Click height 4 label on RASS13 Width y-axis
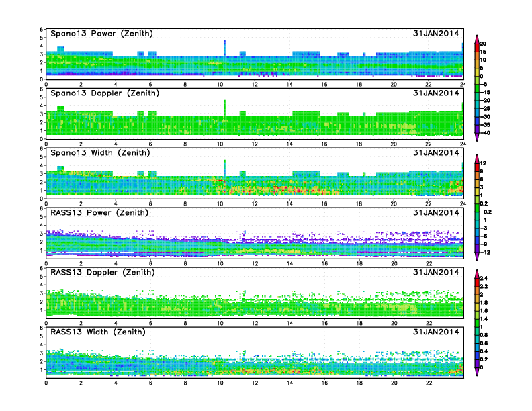The height and width of the screenshot is (411, 532). point(42,345)
